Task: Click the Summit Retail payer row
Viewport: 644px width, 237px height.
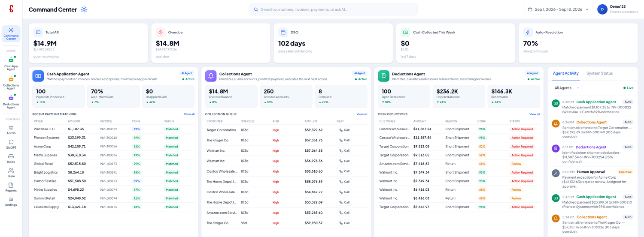Action: pyautogui.click(x=114, y=198)
